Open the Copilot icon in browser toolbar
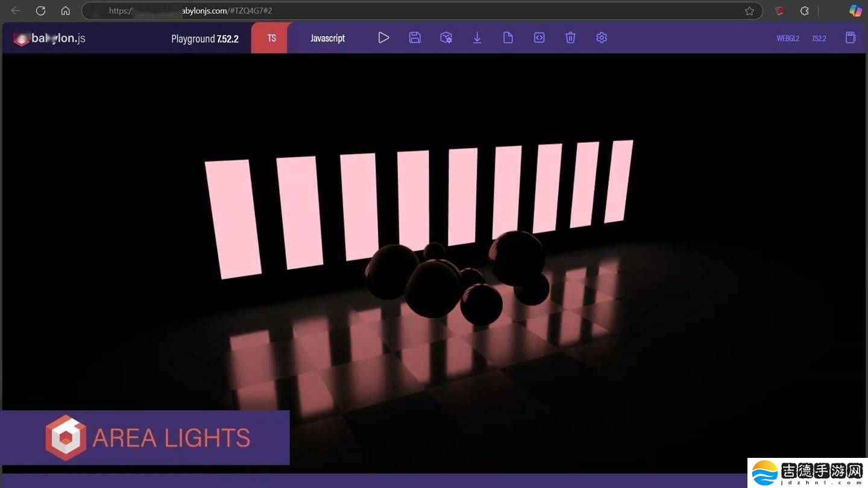 point(855,11)
